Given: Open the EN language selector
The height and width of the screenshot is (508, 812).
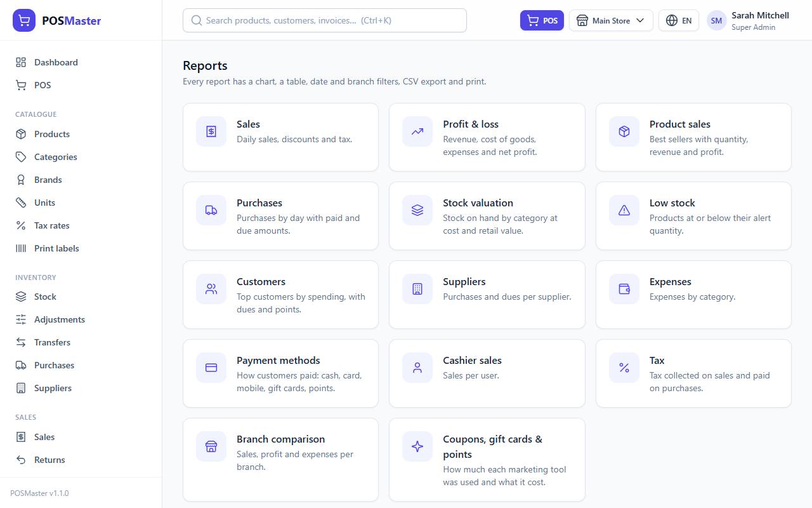Looking at the screenshot, I should [679, 20].
